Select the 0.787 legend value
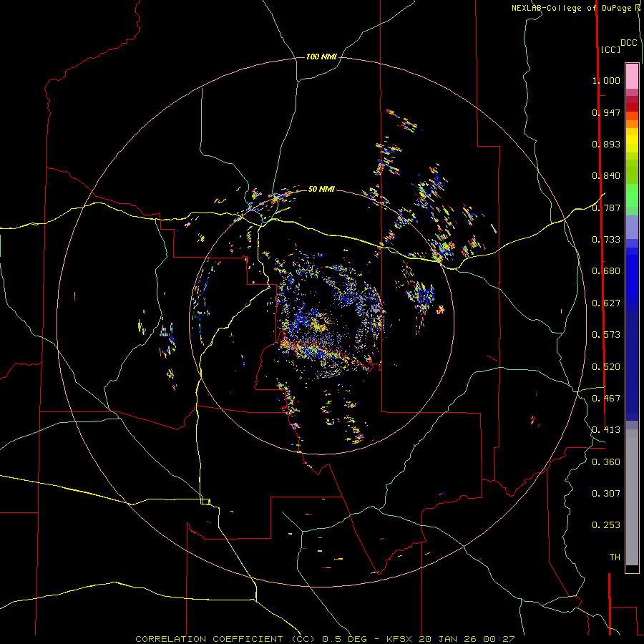This screenshot has height=644, width=644. tap(606, 208)
